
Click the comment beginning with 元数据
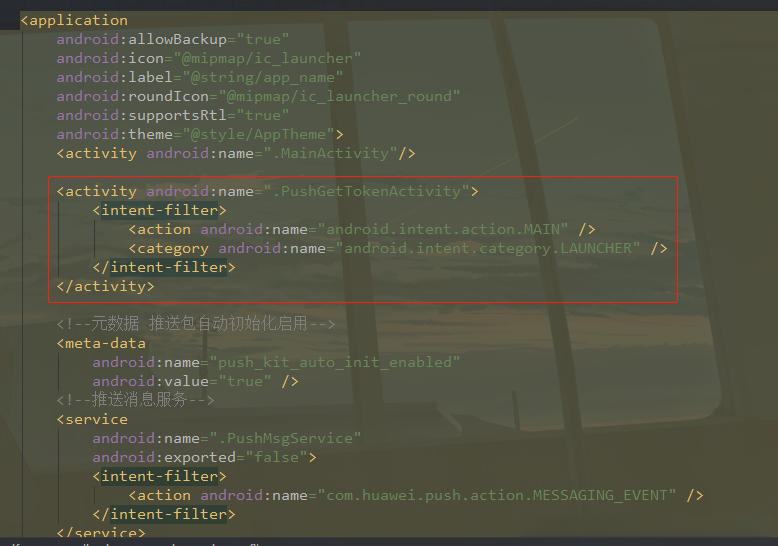tap(196, 324)
